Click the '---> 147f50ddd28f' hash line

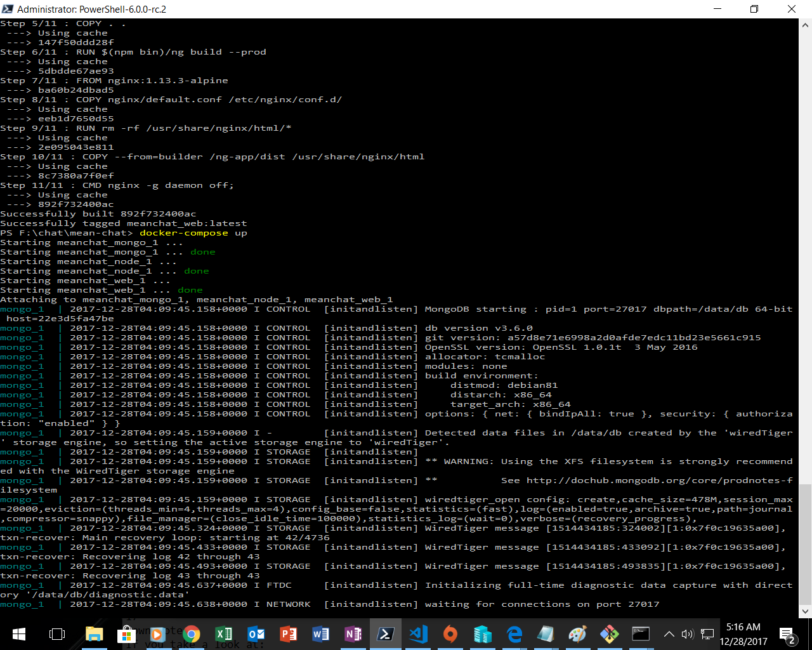[60, 43]
